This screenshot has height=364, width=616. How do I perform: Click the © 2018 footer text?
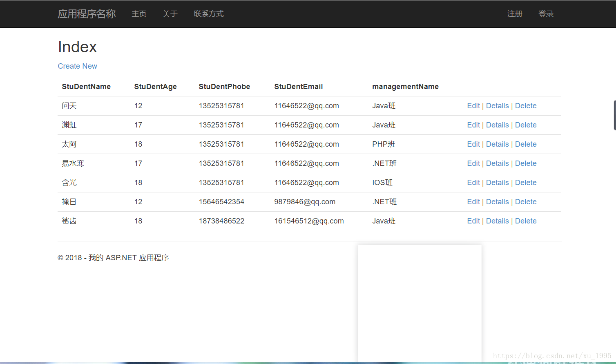tap(114, 258)
